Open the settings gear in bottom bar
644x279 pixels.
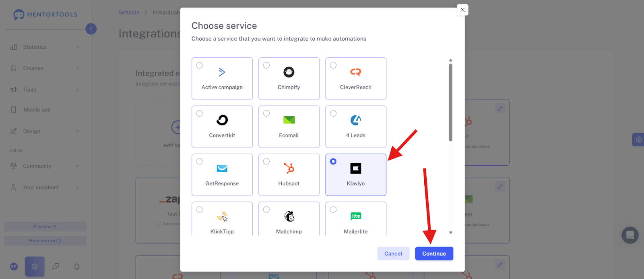[x=35, y=267]
